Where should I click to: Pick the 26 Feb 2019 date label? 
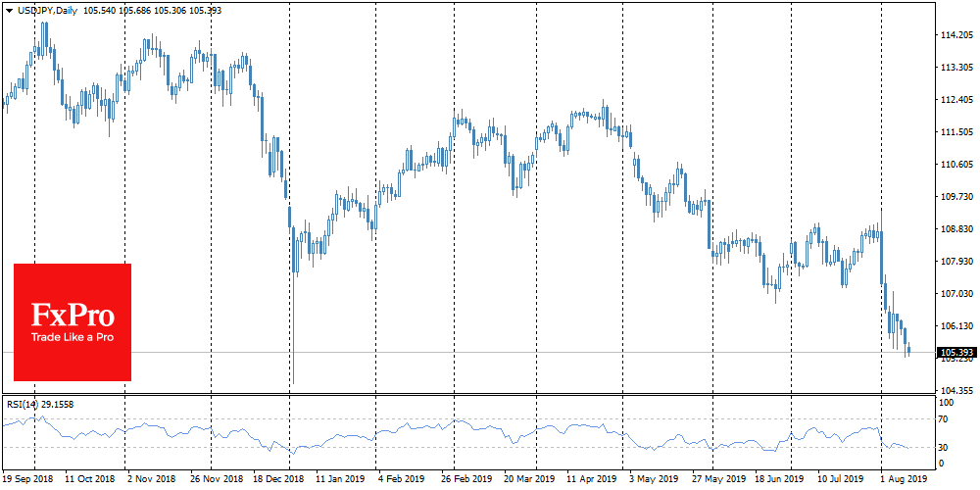coord(466,480)
